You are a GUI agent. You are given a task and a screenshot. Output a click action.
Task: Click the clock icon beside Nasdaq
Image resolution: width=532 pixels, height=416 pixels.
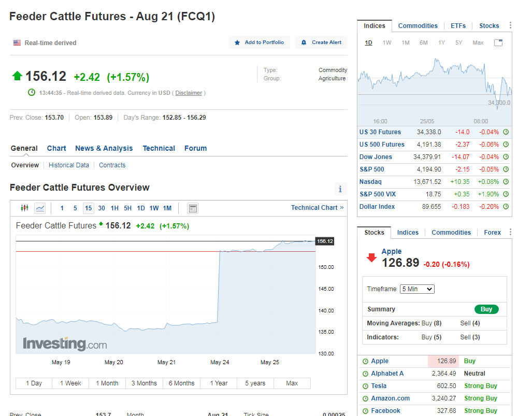click(506, 182)
